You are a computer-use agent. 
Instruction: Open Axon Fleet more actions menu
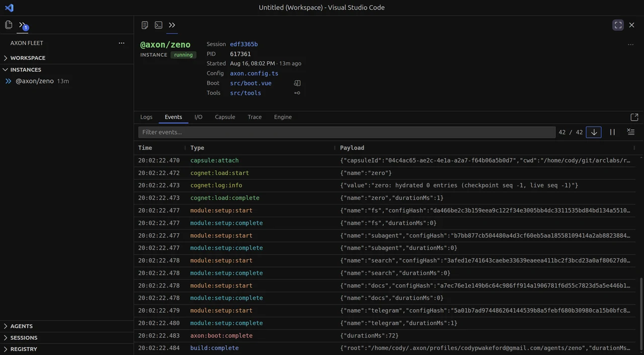(x=121, y=43)
